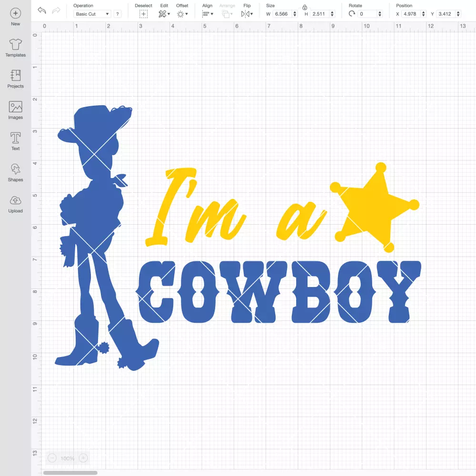The image size is (476, 476).
Task: Expand the Align options
Action: click(208, 14)
